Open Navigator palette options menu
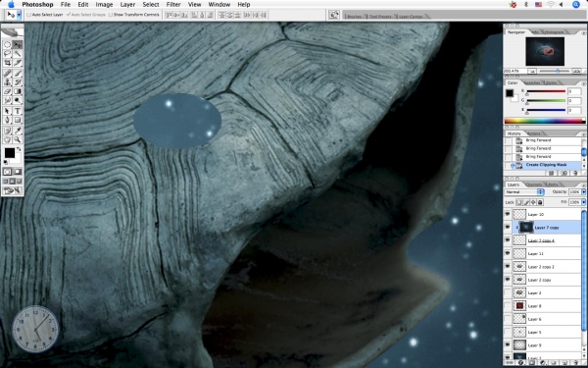 [583, 32]
